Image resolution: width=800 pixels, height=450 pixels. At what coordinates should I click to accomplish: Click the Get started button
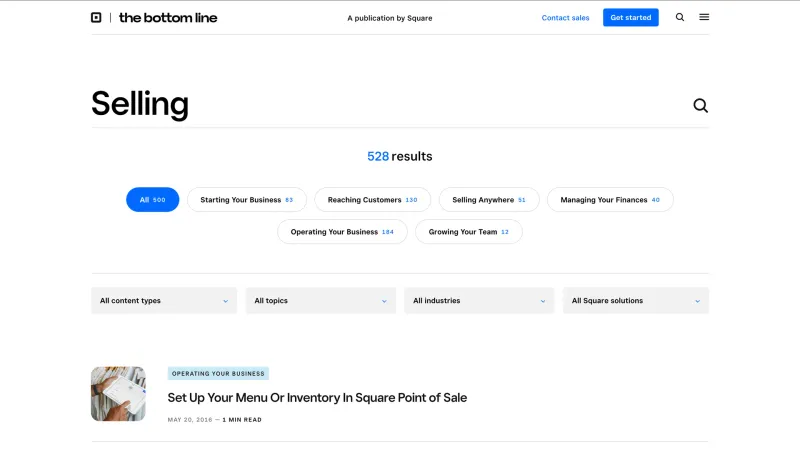point(631,17)
